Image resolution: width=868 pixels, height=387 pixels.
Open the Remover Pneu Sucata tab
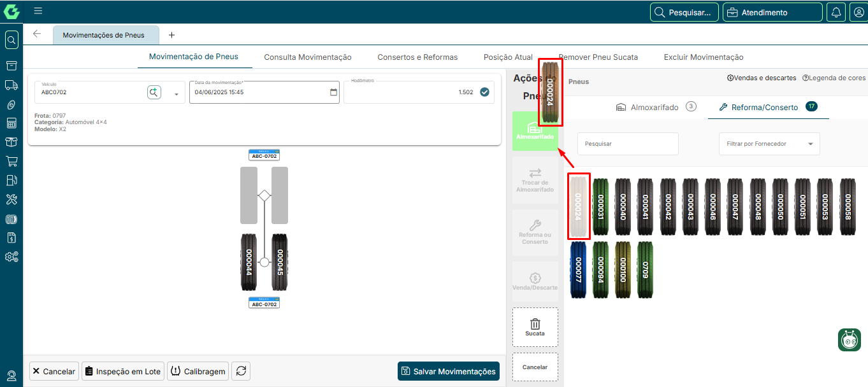pos(598,57)
